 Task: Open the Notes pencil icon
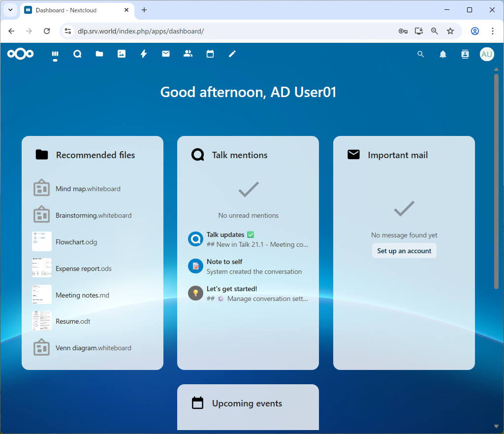[x=232, y=54]
